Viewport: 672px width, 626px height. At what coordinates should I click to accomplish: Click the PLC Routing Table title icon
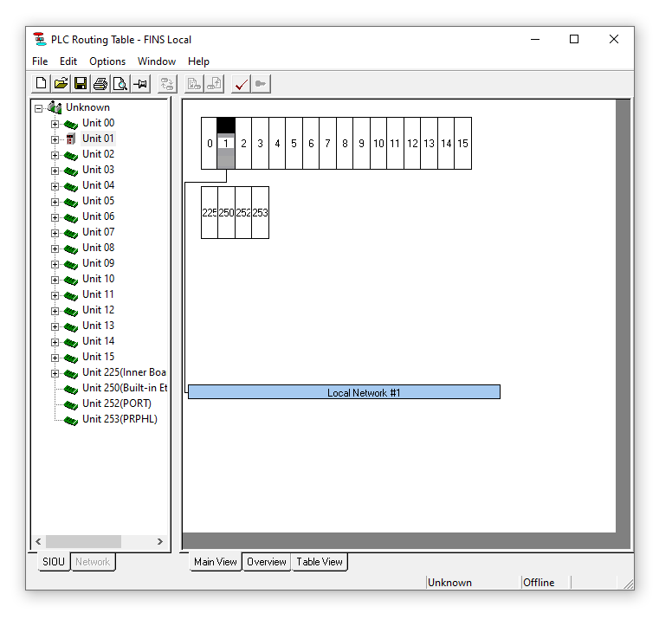[40, 39]
